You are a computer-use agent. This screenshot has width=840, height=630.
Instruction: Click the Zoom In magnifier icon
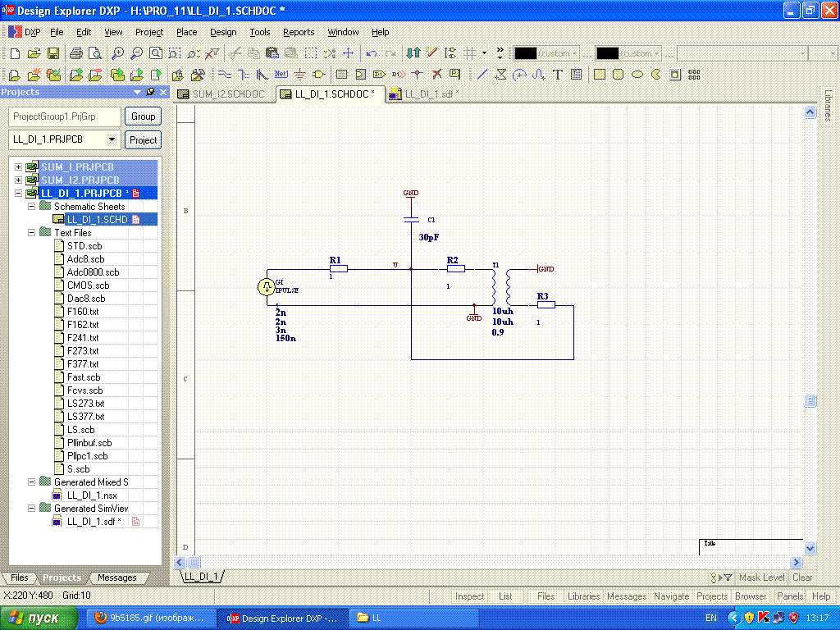click(x=117, y=53)
